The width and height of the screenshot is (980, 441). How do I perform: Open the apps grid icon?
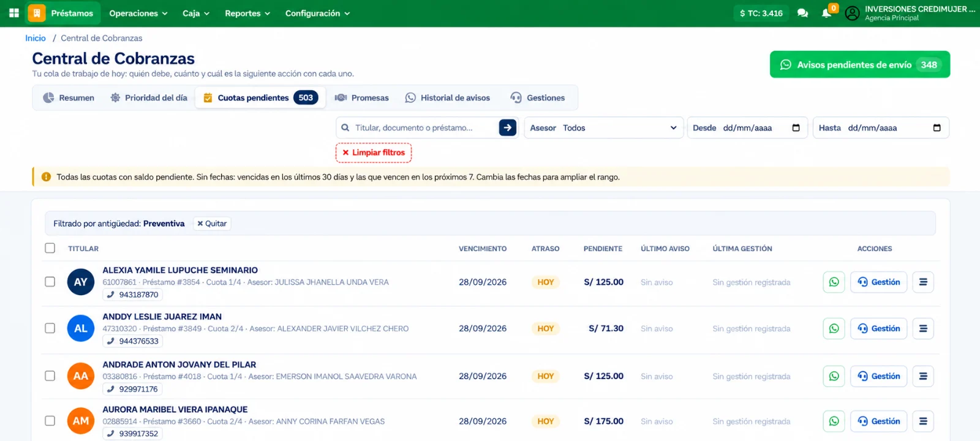click(x=13, y=13)
